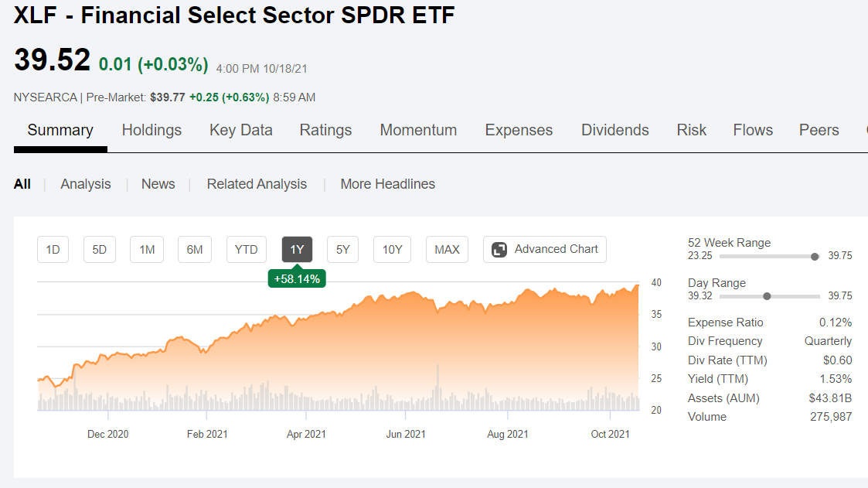The image size is (868, 488).
Task: Click the pre-market price $39.77
Action: 167,97
